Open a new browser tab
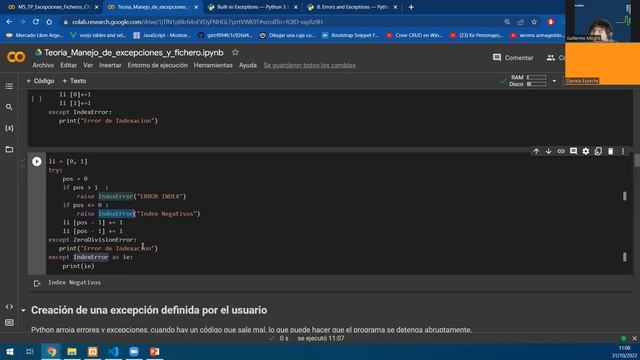640x360 pixels. pyautogui.click(x=411, y=7)
